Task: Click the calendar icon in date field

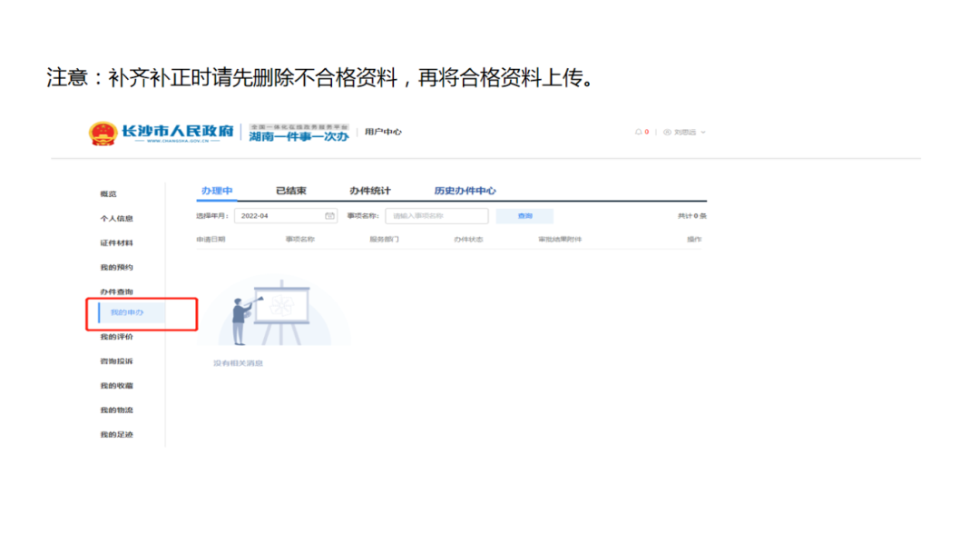Action: coord(329,216)
